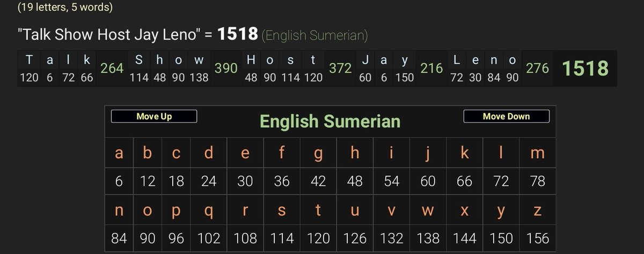Click table value 42 under letter g
The width and height of the screenshot is (644, 254).
pos(318,182)
